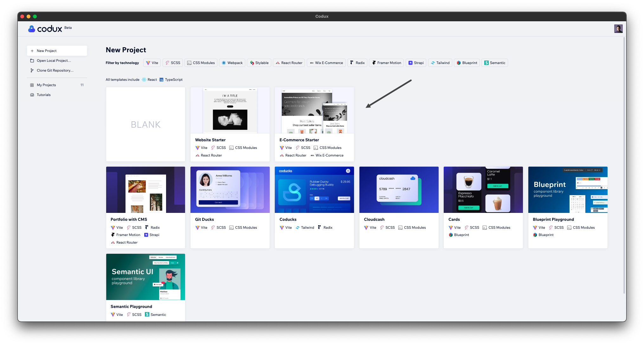Go to My Projects in sidebar

57,85
